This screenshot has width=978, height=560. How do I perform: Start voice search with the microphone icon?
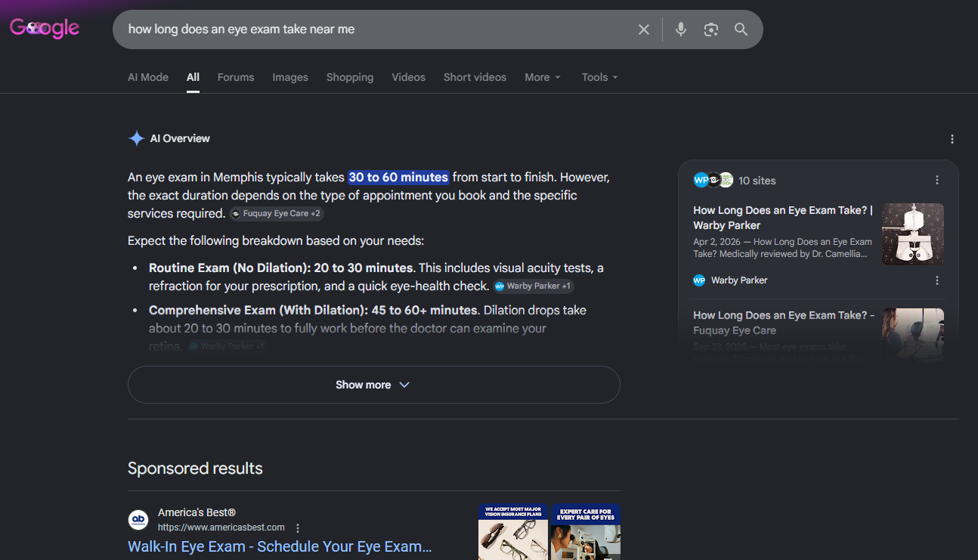[x=681, y=29]
